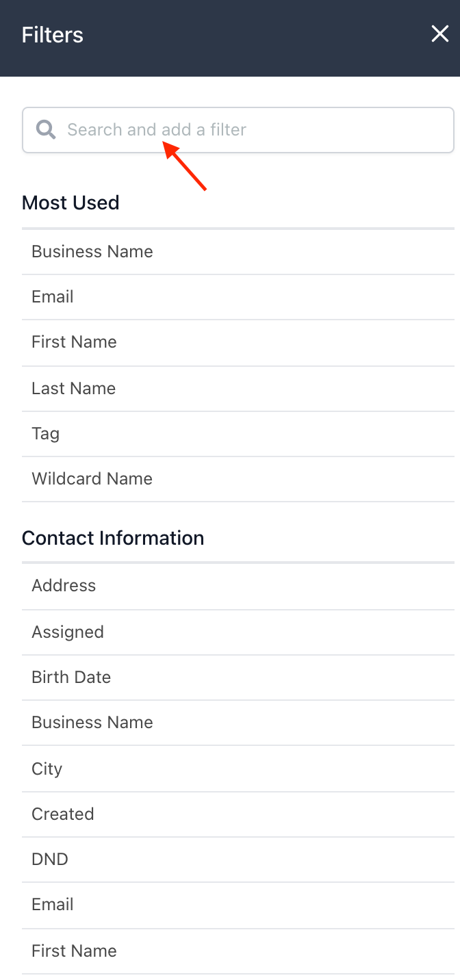This screenshot has height=980, width=460.
Task: Add the Created filter
Action: coord(63,814)
